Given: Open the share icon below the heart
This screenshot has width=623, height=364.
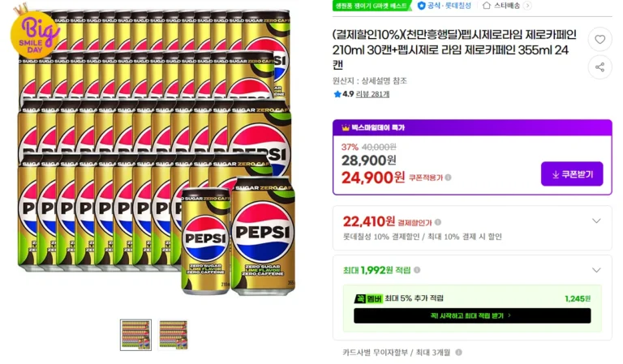Looking at the screenshot, I should (x=599, y=67).
